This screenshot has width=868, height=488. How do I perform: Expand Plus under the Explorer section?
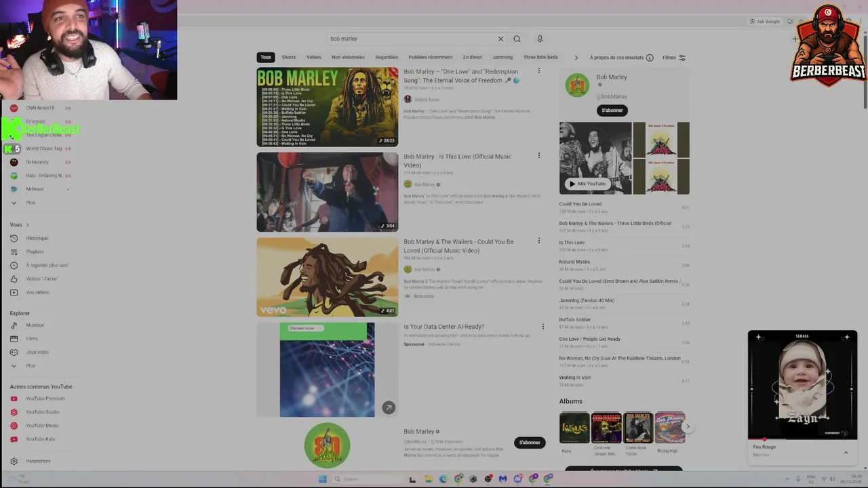point(31,365)
